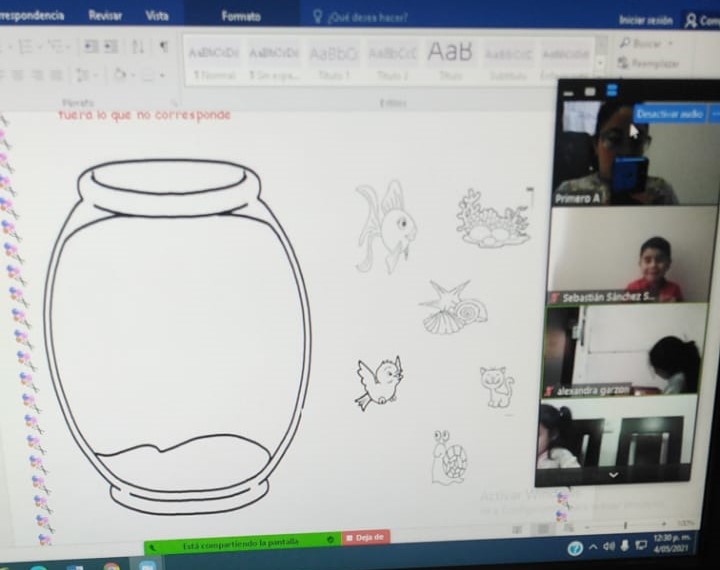Switch to read mode view button
The height and width of the screenshot is (570, 720).
click(x=518, y=530)
